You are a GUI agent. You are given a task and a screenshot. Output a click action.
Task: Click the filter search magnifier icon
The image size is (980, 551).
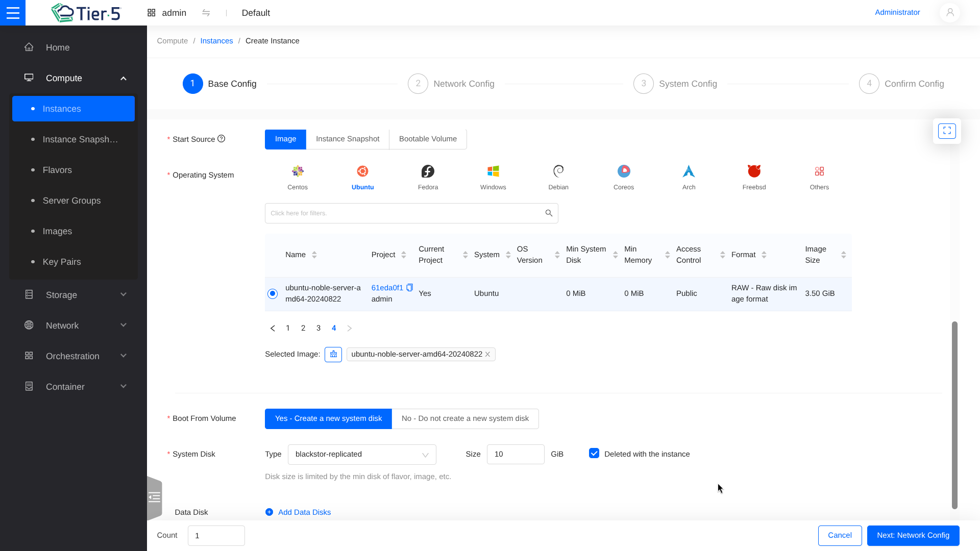point(549,213)
